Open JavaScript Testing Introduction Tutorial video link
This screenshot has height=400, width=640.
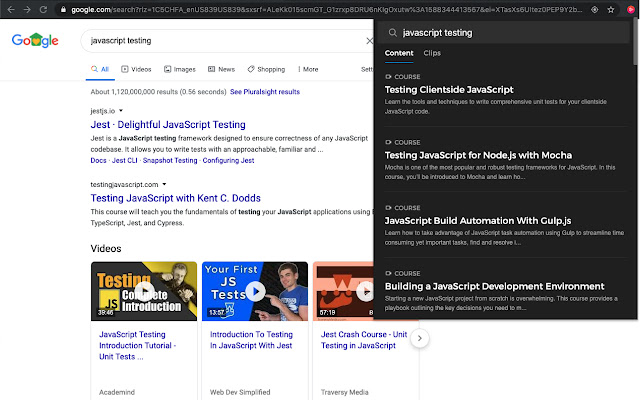138,345
